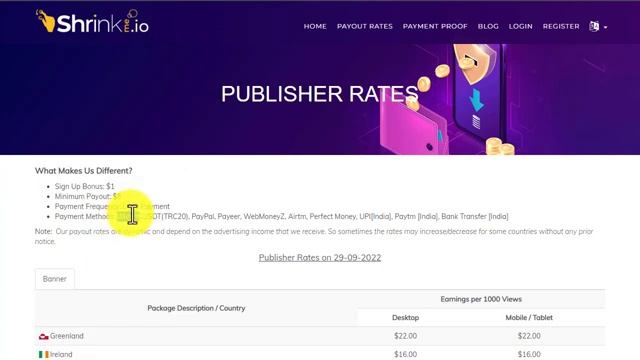Open the PAYOUT RATES page
The width and height of the screenshot is (640, 360).
click(x=364, y=26)
